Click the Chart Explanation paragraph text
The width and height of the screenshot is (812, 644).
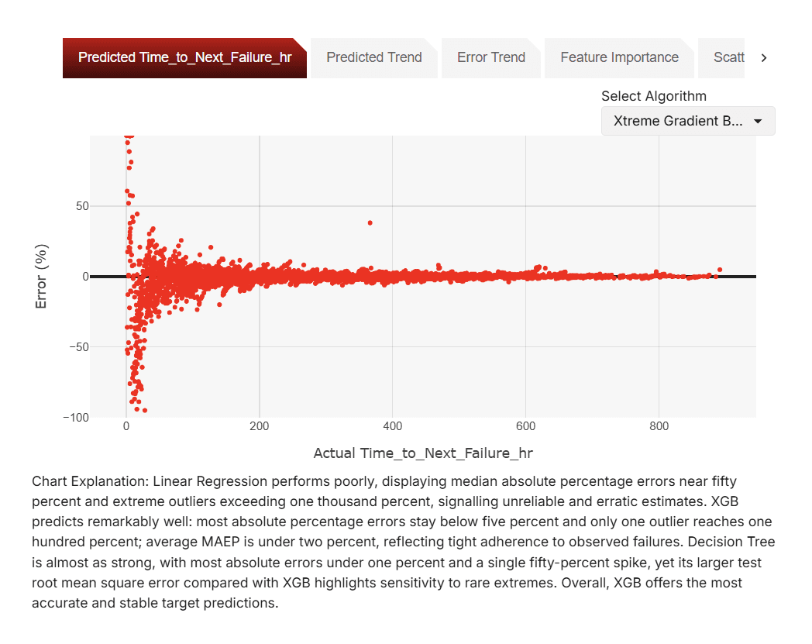click(x=404, y=542)
